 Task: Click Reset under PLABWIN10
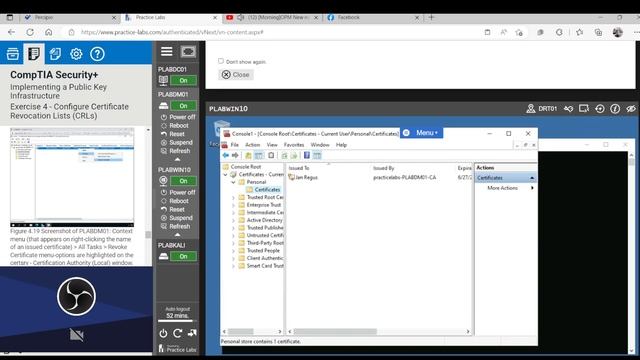coord(173,209)
